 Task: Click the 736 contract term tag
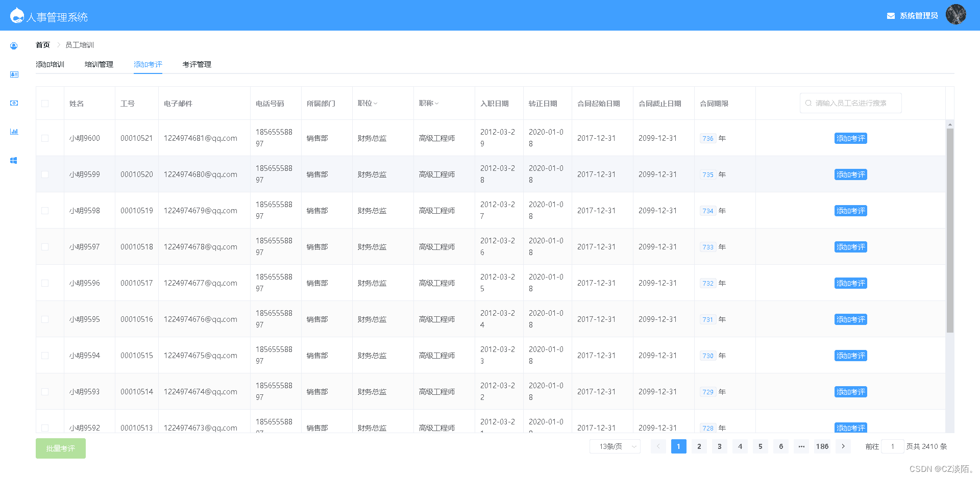point(708,138)
